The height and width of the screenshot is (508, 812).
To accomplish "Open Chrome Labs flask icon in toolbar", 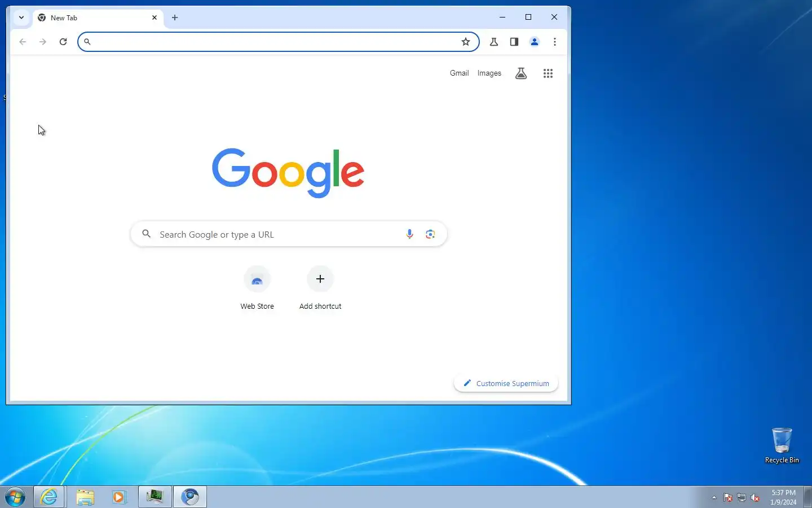I will pos(494,42).
